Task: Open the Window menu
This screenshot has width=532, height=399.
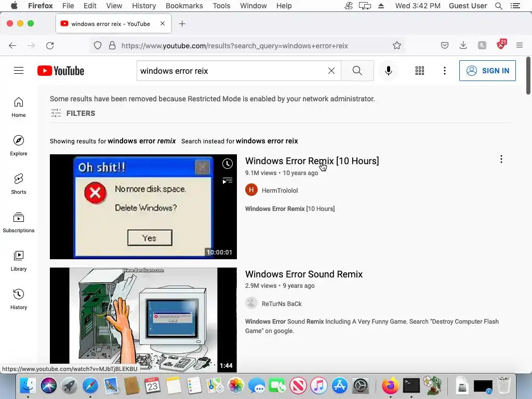Action: click(x=253, y=6)
